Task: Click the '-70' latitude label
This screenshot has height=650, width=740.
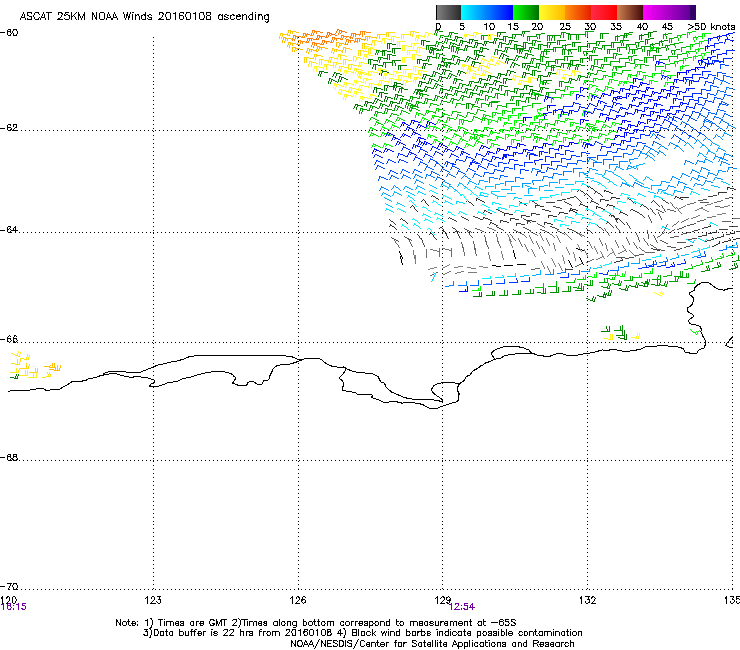Action: click(9, 586)
